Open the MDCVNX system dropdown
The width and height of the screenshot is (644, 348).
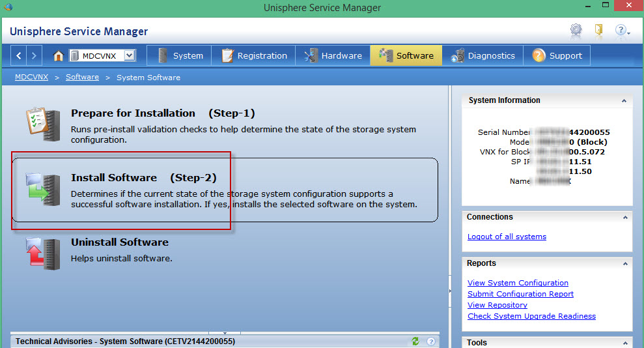coord(130,55)
